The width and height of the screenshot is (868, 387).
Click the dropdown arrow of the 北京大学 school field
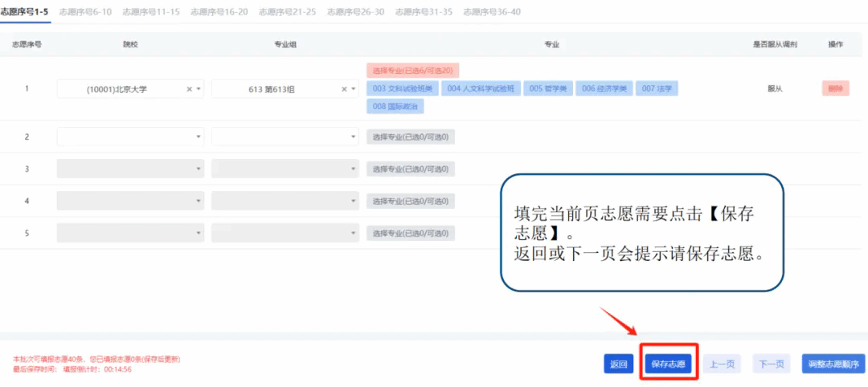199,89
